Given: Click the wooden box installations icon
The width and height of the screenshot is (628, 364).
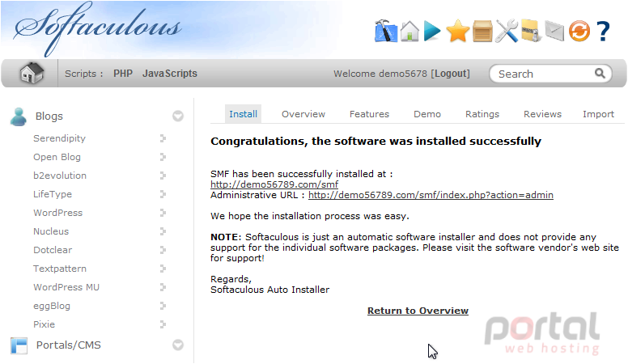Looking at the screenshot, I should pos(482,32).
